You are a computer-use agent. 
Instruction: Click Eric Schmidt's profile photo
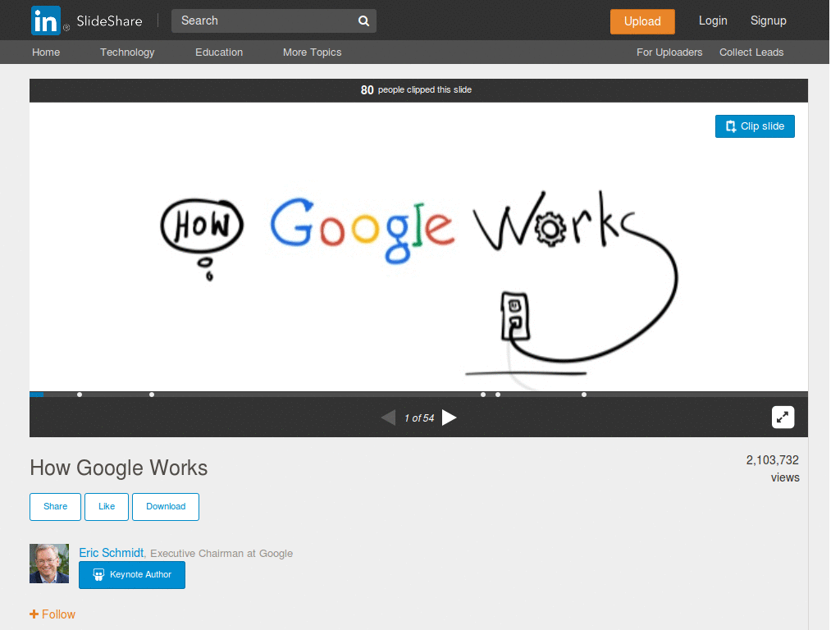[x=49, y=564]
